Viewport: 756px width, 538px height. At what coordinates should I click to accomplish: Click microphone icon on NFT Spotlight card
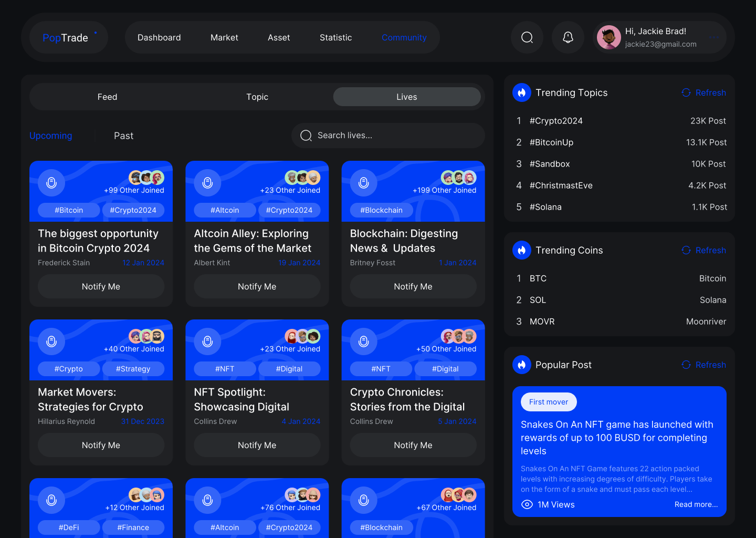(x=208, y=342)
